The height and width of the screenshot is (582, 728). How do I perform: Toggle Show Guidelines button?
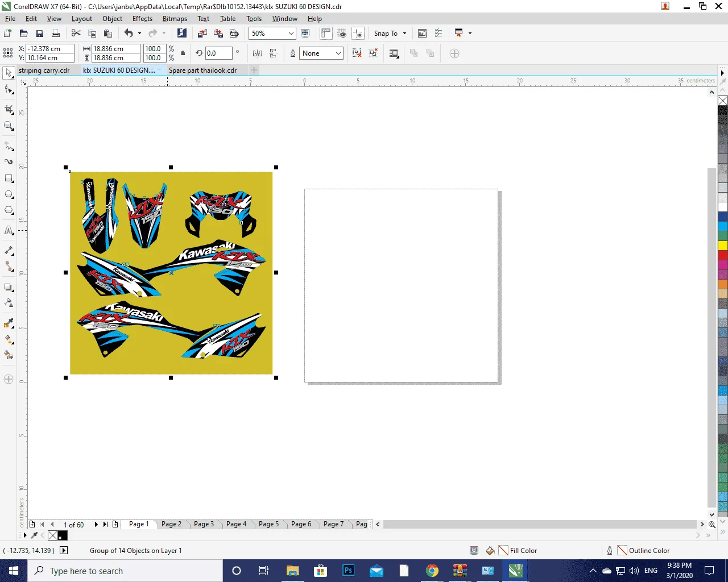358,34
